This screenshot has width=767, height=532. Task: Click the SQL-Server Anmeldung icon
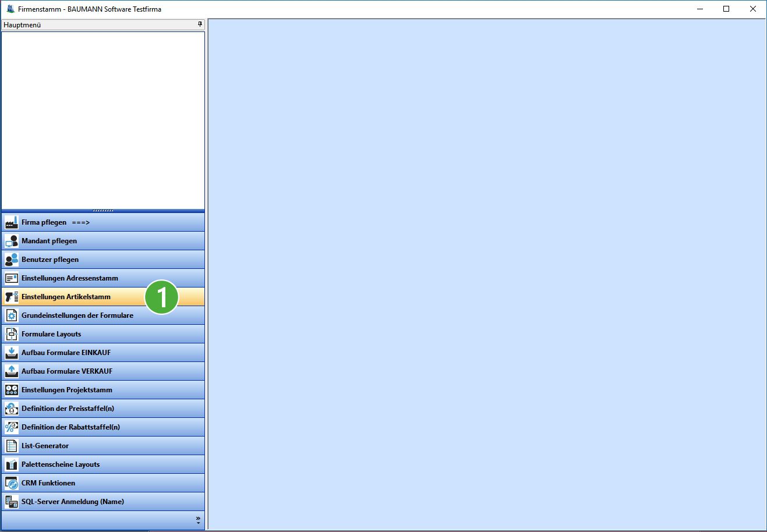[x=12, y=502]
